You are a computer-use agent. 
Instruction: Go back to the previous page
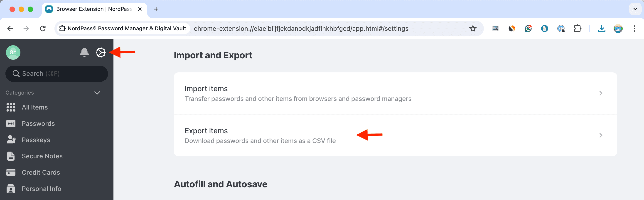click(10, 29)
